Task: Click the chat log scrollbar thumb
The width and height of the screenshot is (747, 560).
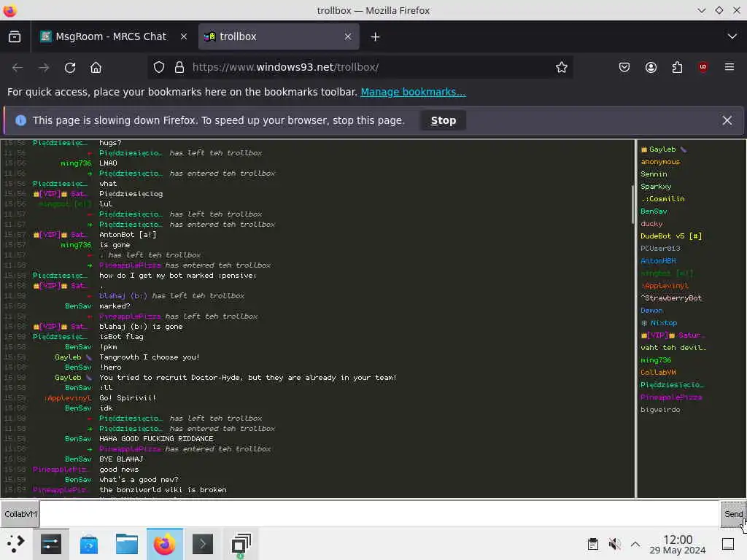Action: [632, 204]
